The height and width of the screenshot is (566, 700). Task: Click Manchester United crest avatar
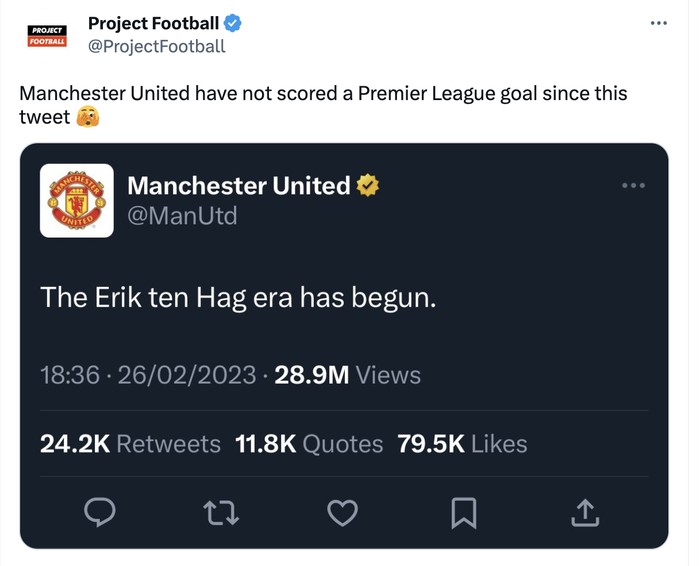[77, 200]
